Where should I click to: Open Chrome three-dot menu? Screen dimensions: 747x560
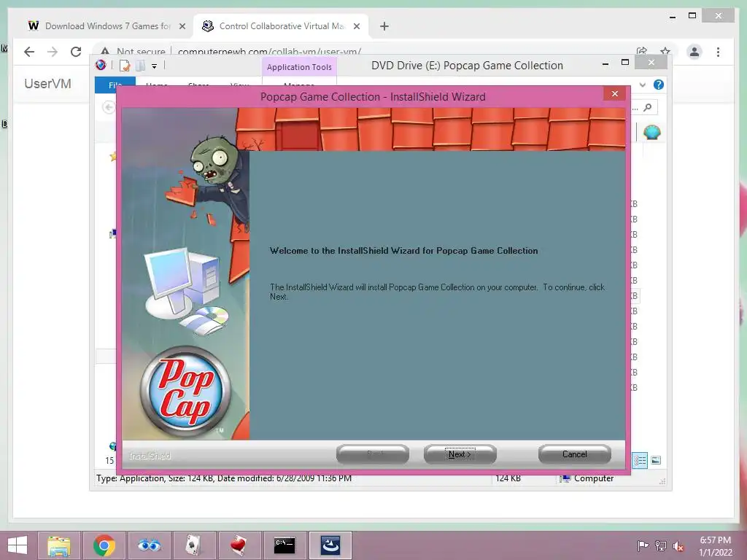tap(718, 52)
